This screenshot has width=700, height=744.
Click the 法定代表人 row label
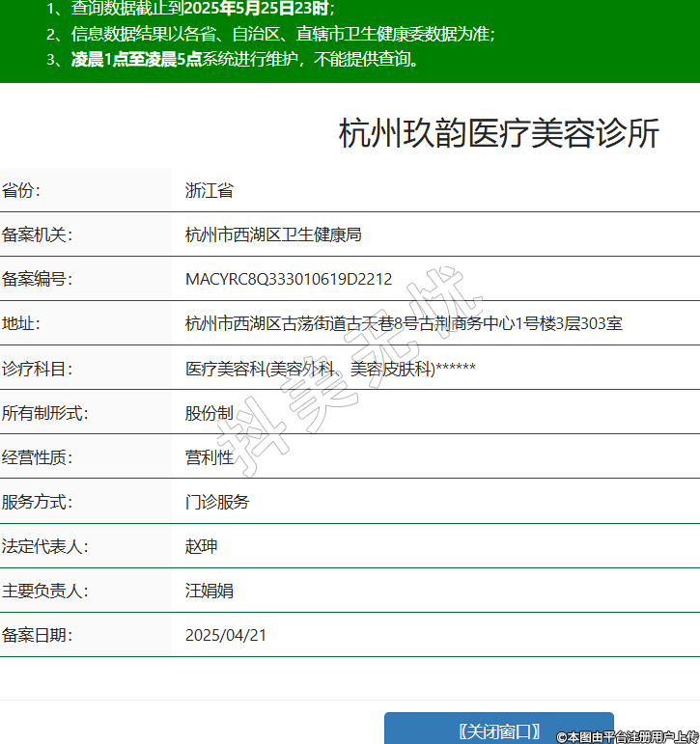pyautogui.click(x=45, y=545)
